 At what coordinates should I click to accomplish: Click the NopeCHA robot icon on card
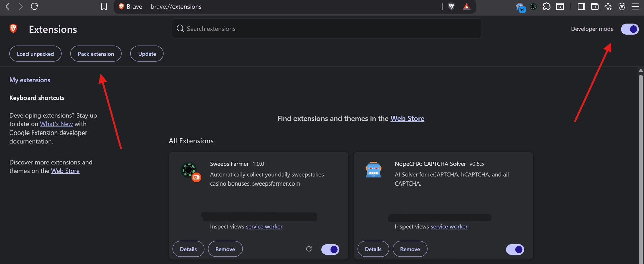[373, 170]
